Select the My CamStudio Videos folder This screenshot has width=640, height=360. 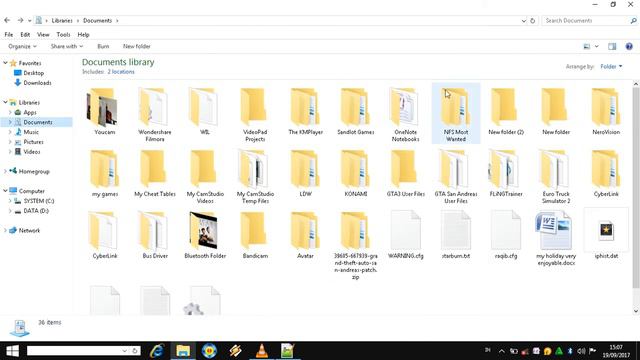point(205,176)
